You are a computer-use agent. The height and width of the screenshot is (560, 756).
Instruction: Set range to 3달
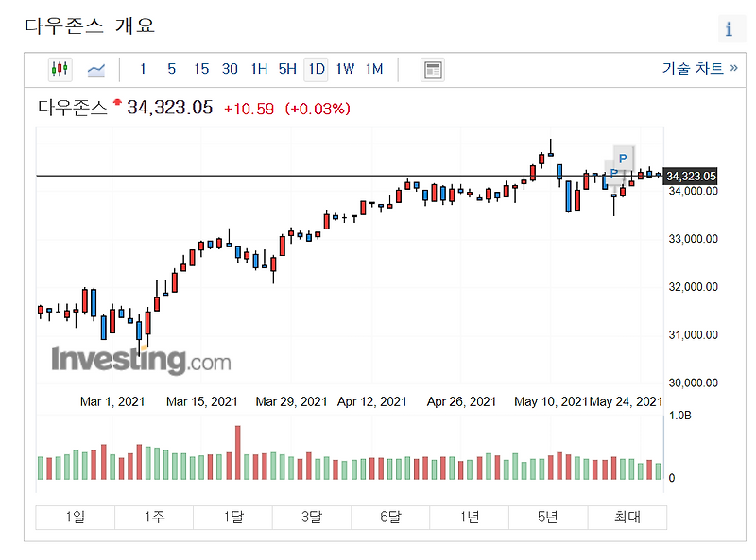[x=312, y=518]
